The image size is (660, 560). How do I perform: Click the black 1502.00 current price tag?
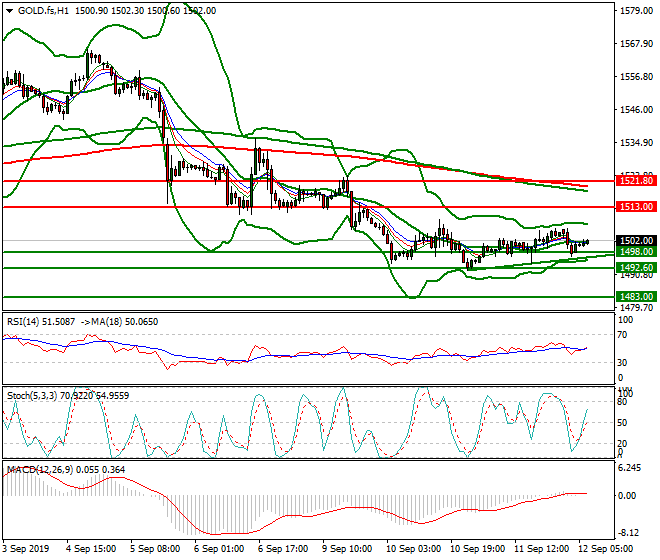(x=636, y=241)
